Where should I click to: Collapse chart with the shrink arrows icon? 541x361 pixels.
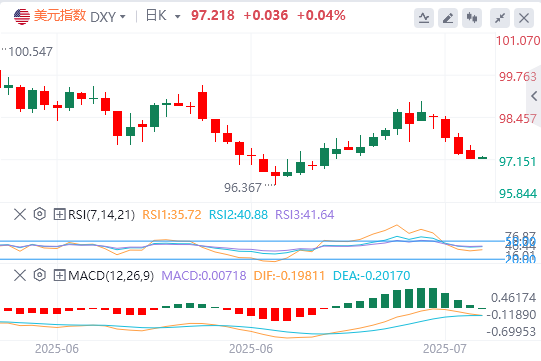click(500, 18)
